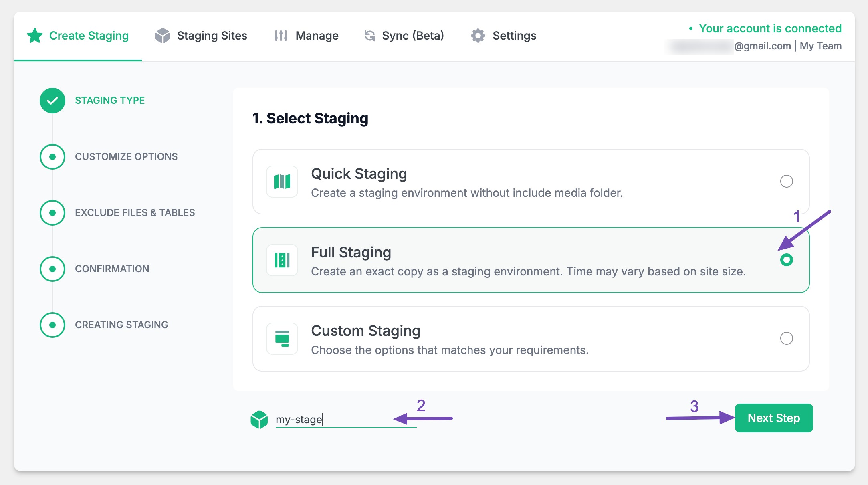Click the green star Create Staging icon
The width and height of the screenshot is (868, 485).
(x=35, y=36)
